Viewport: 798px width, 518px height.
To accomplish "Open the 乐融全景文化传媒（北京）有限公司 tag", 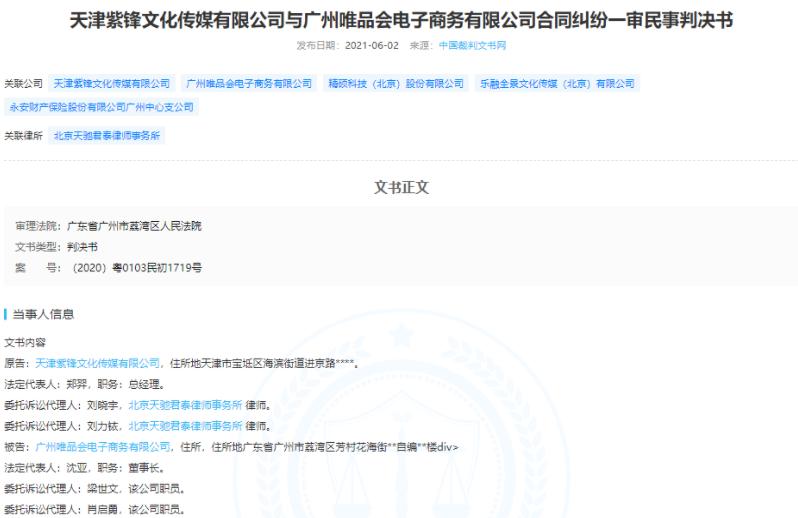I will pyautogui.click(x=557, y=83).
